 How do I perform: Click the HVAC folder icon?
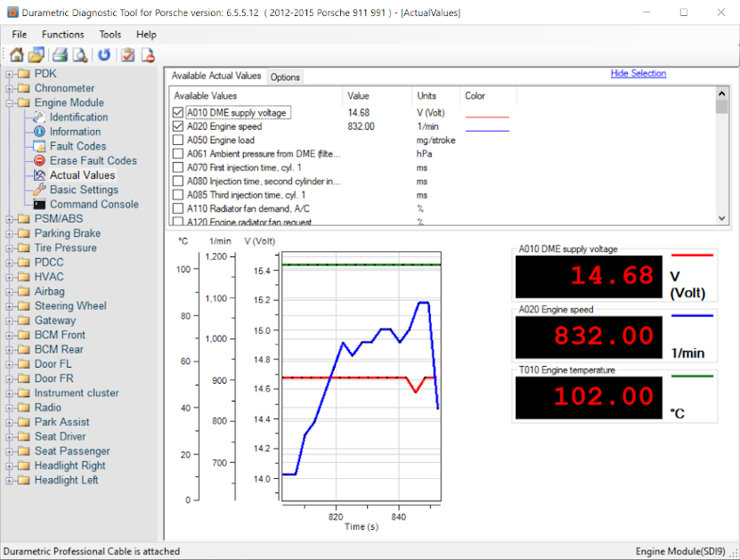click(x=23, y=277)
